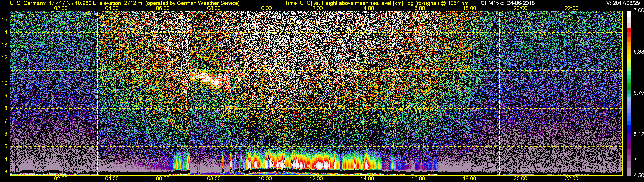This screenshot has height=182, width=644.
Task: Click the 5. km height axis label
Action: point(6,147)
